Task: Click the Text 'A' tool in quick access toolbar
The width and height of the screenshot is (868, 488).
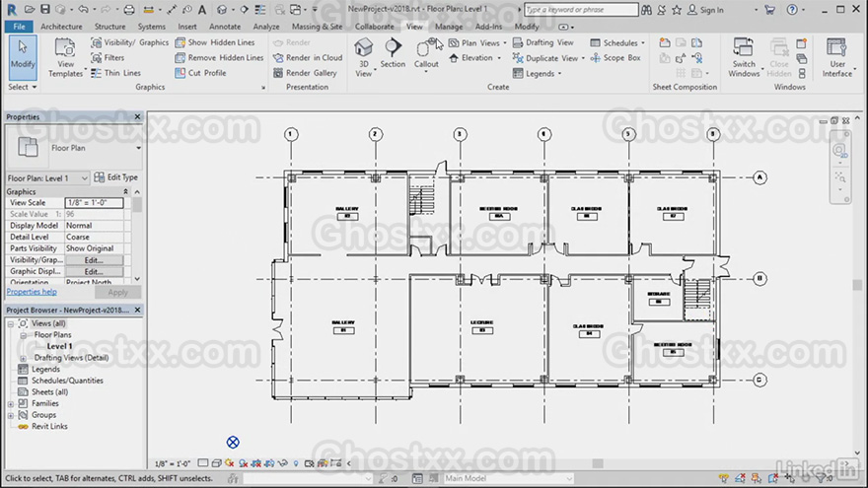Action: pos(202,10)
